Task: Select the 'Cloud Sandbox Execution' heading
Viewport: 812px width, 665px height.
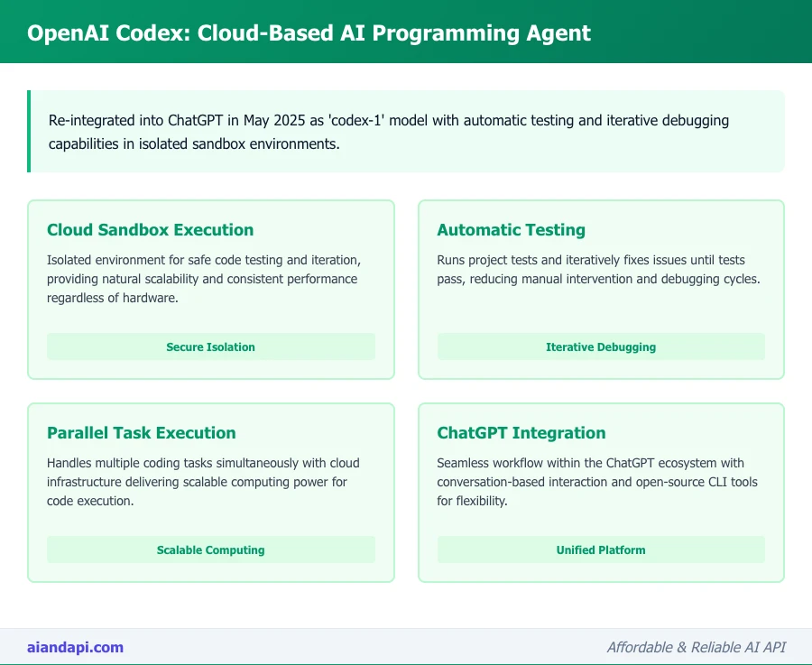Action: (x=150, y=229)
